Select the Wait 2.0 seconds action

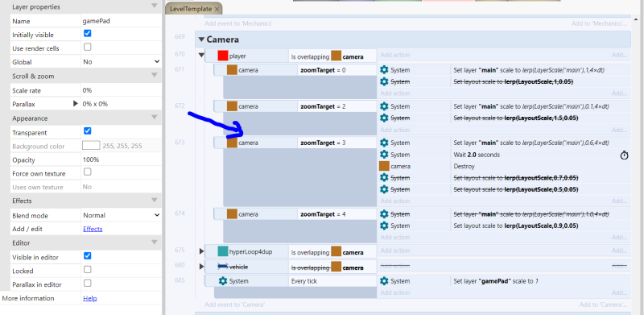477,155
